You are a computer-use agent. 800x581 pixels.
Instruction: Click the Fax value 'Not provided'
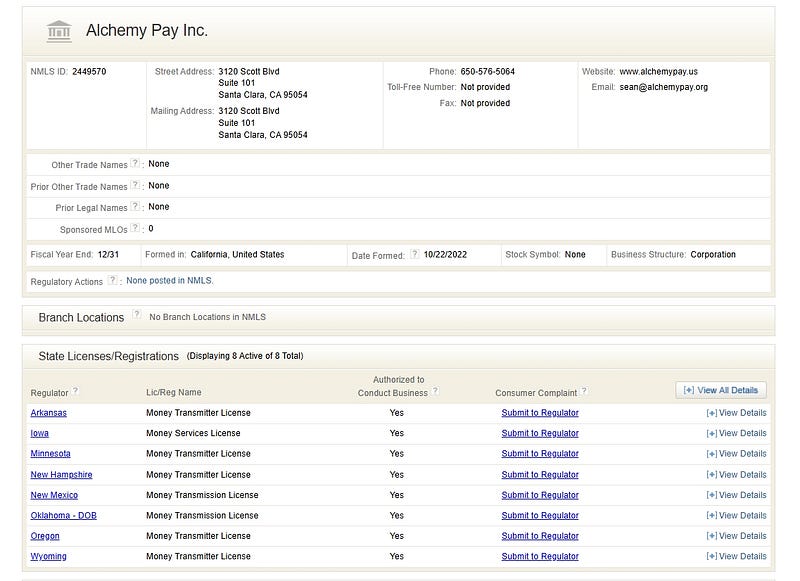click(x=485, y=103)
